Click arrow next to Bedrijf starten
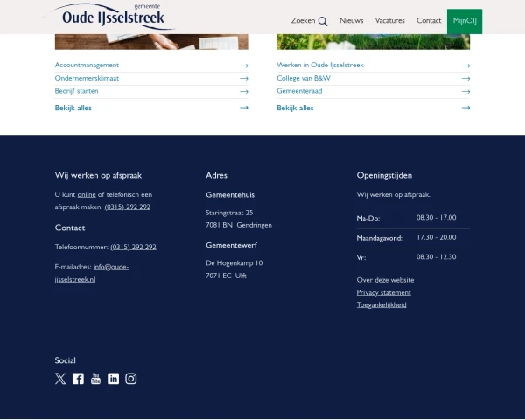 tap(244, 91)
